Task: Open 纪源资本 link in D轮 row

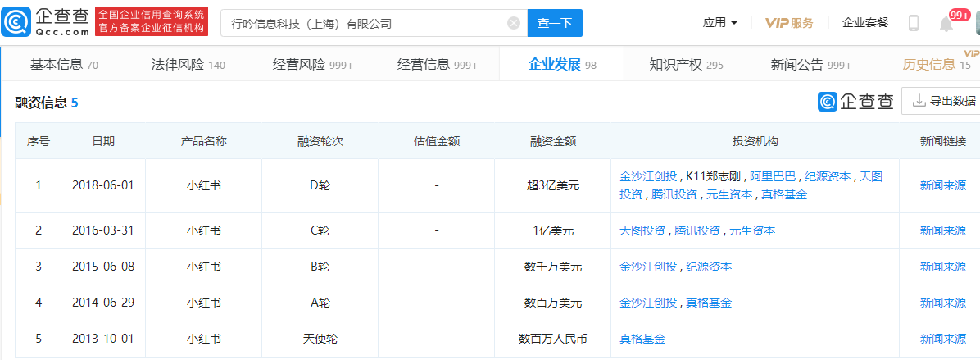Action: (x=828, y=177)
